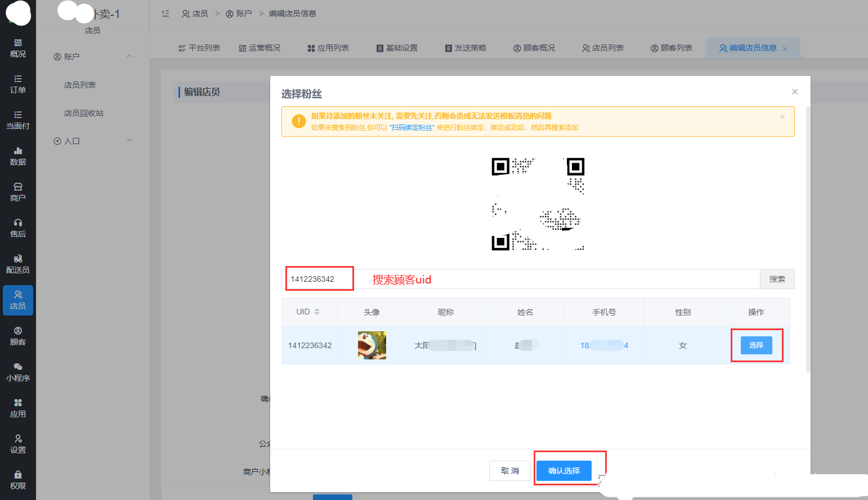Open the 配送员 courier sidebar item
This screenshot has height=500, width=868.
coord(18,264)
